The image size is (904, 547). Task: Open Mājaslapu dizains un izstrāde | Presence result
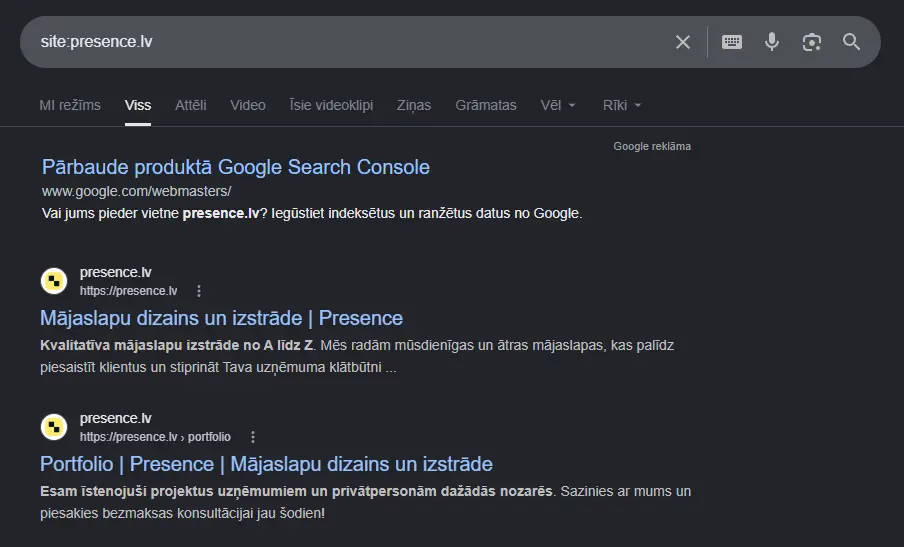221,318
